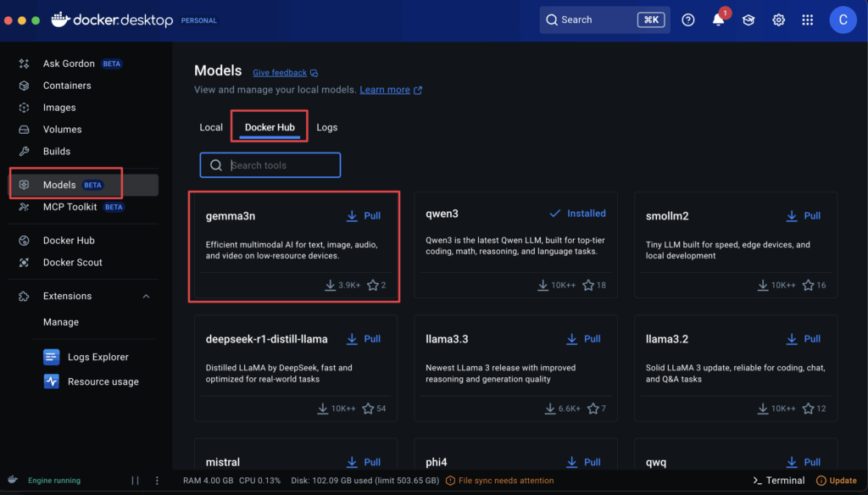Pull the llama3.2 model
The image size is (868, 495).
[x=804, y=339]
